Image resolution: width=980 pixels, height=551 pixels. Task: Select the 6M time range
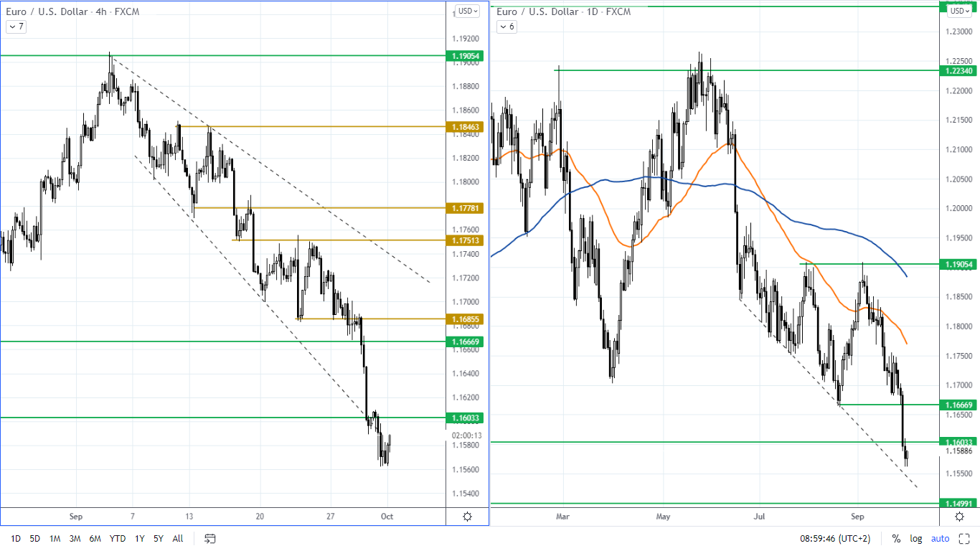click(x=95, y=538)
